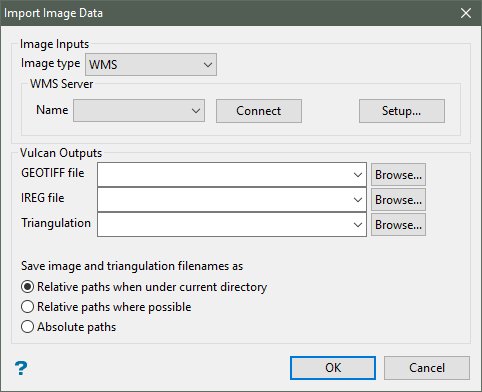
Task: Expand the GEOTIFF file dropdown arrow
Action: (358, 175)
